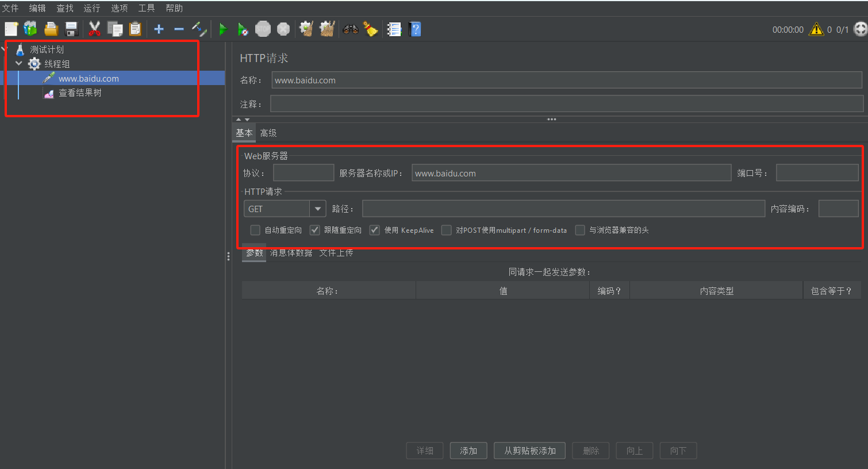The height and width of the screenshot is (469, 868).
Task: Start test without pauses icon
Action: (x=243, y=29)
